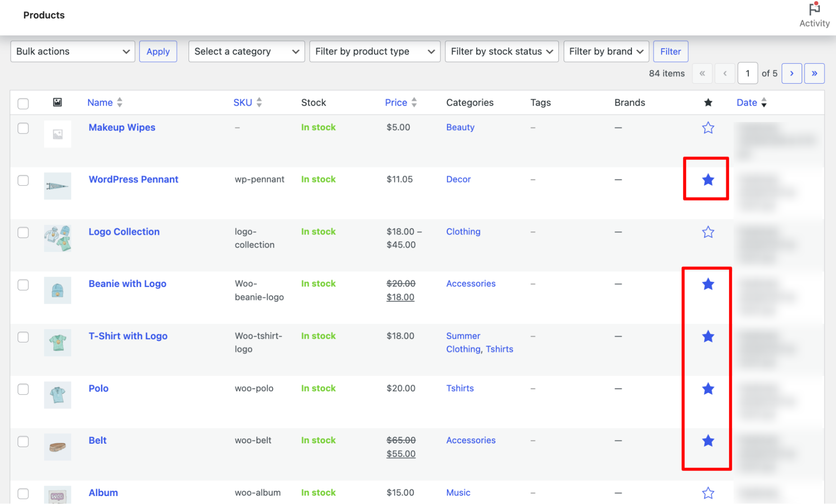Sort by SKU using its sort arrows
This screenshot has height=504, width=836.
pos(259,102)
